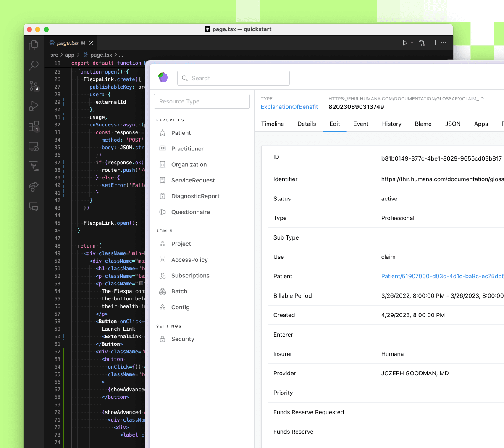504x448 pixels.
Task: Click the Security lock icon
Action: (163, 339)
